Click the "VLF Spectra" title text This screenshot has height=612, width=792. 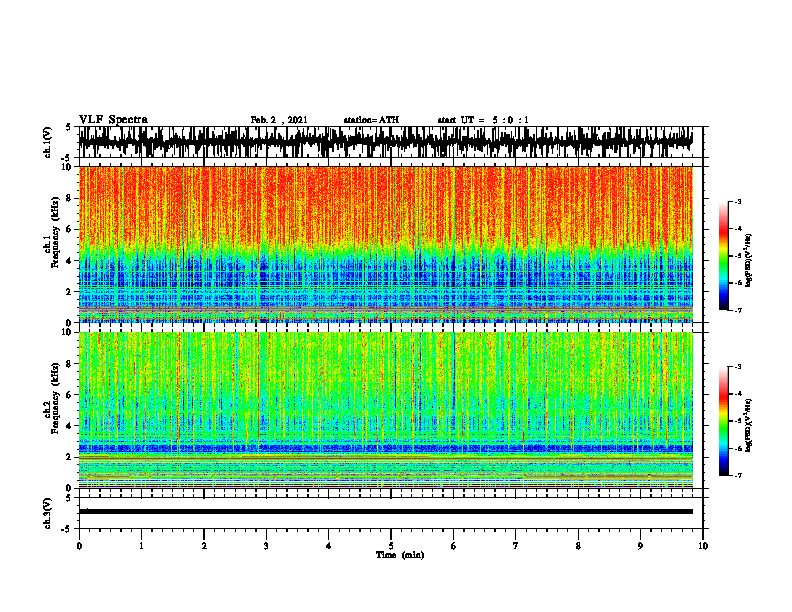[x=113, y=120]
